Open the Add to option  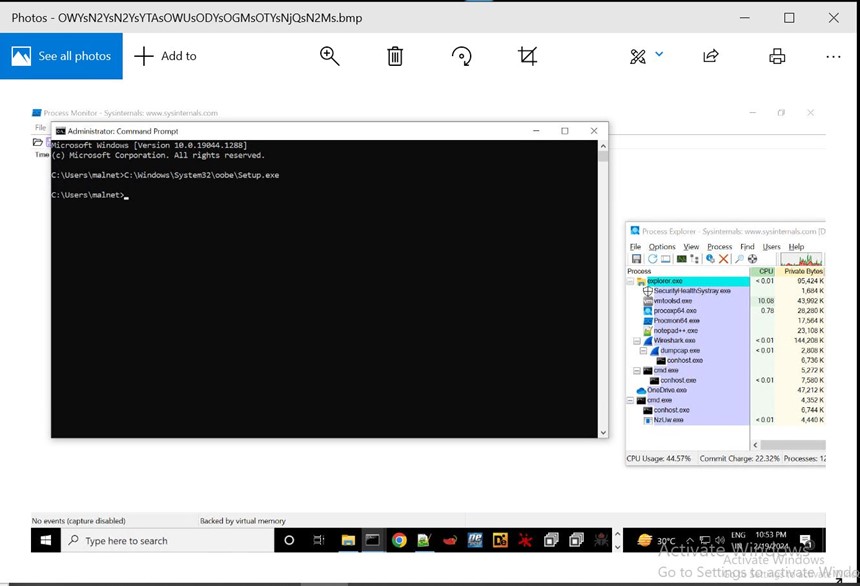click(166, 56)
